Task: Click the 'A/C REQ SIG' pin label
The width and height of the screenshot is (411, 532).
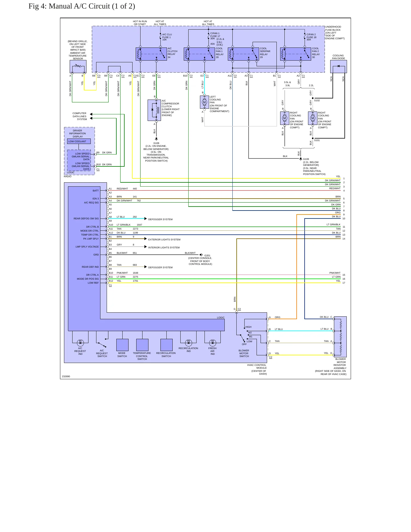Action: (91, 203)
